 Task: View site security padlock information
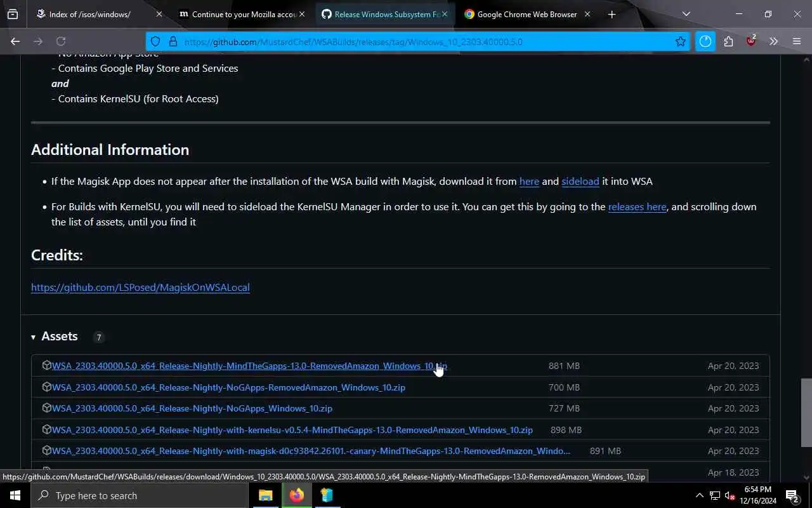pyautogui.click(x=173, y=41)
